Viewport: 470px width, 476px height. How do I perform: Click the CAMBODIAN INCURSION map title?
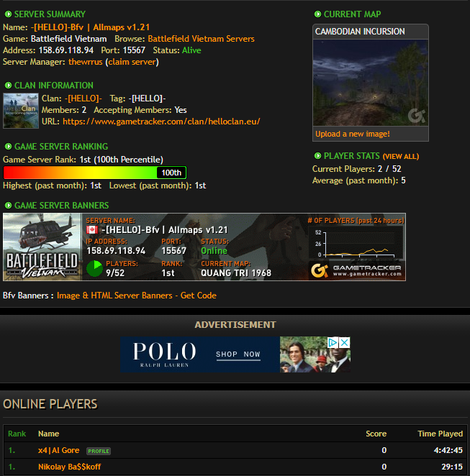[360, 32]
